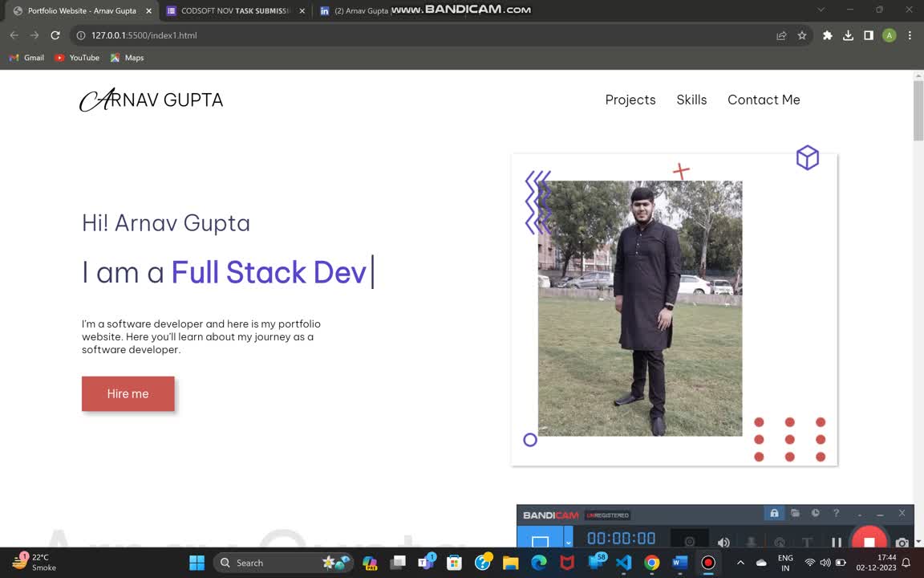Take a Bandicam screenshot with camera

[x=902, y=542]
